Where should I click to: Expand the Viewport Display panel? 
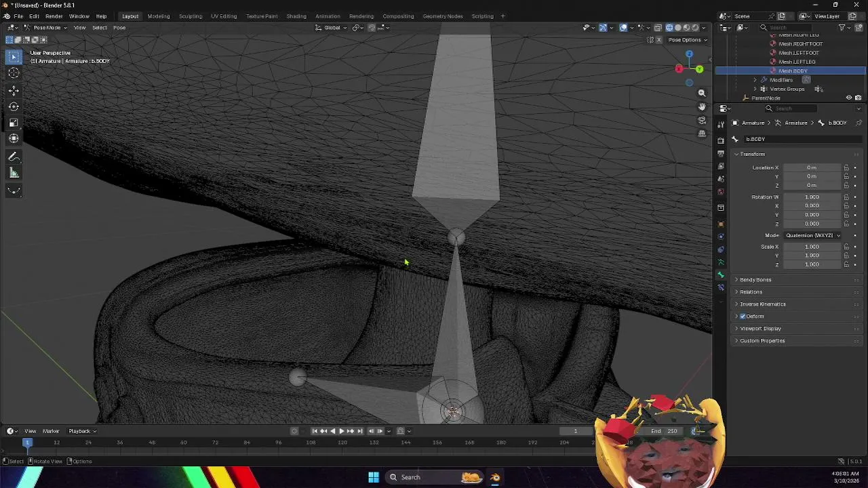click(760, 329)
